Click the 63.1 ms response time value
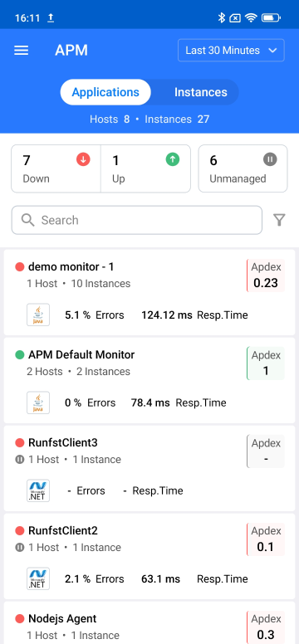The image size is (299, 644). click(160, 578)
